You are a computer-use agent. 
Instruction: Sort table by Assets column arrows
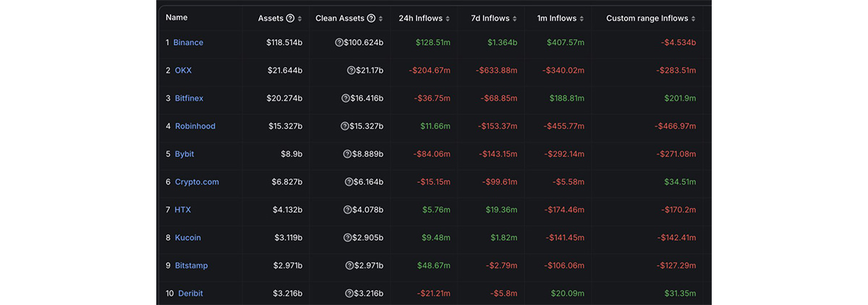click(x=300, y=18)
